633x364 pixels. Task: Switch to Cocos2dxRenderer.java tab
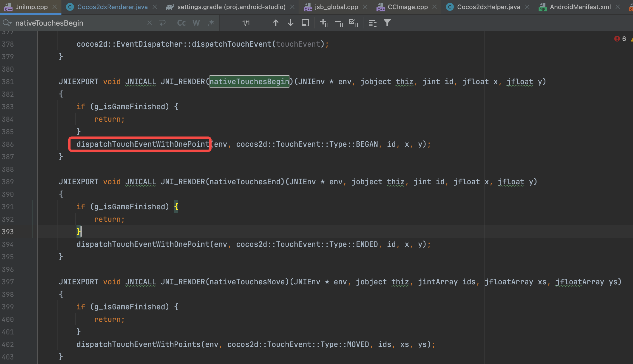coord(112,7)
